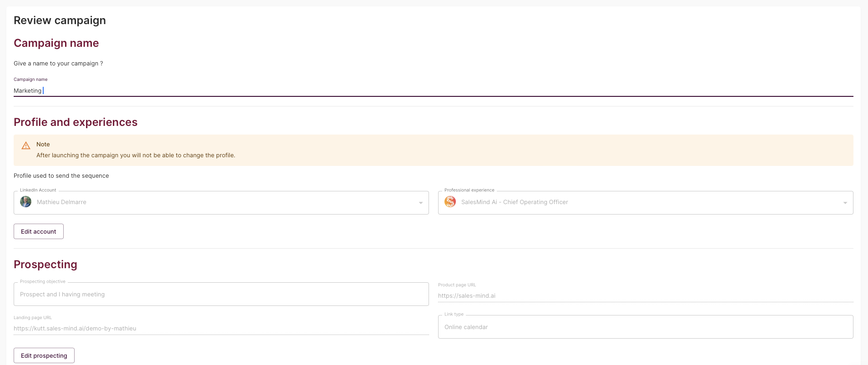Click the 'Prospecting' section heading

pos(45,265)
